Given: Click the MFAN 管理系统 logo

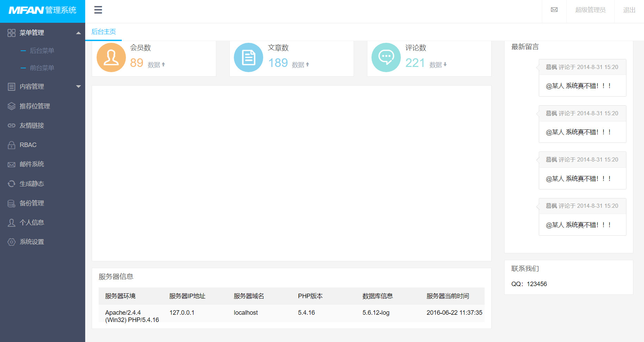Looking at the screenshot, I should tap(42, 10).
